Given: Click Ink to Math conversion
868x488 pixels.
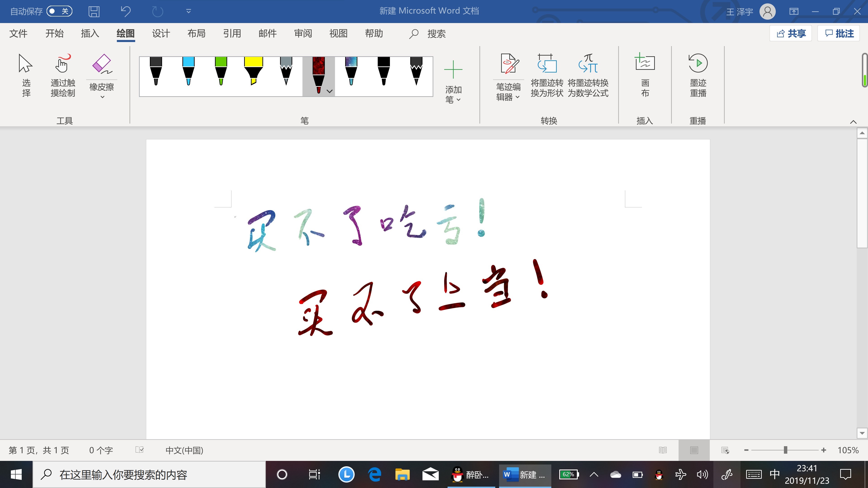Looking at the screenshot, I should tap(588, 75).
